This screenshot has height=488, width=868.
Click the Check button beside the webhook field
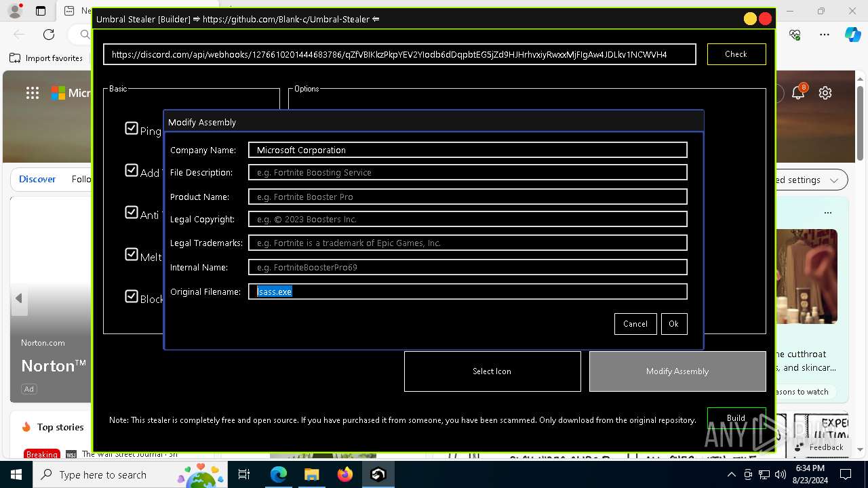tap(736, 54)
